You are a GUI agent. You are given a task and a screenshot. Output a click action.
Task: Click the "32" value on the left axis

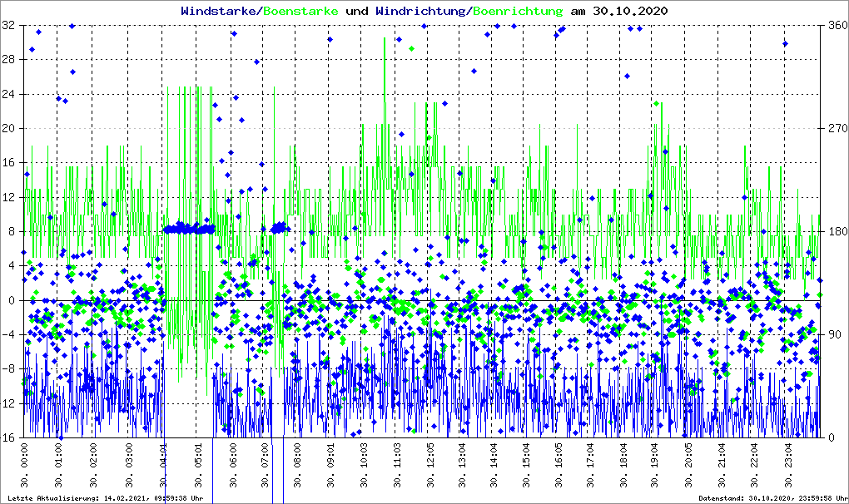pos(11,26)
